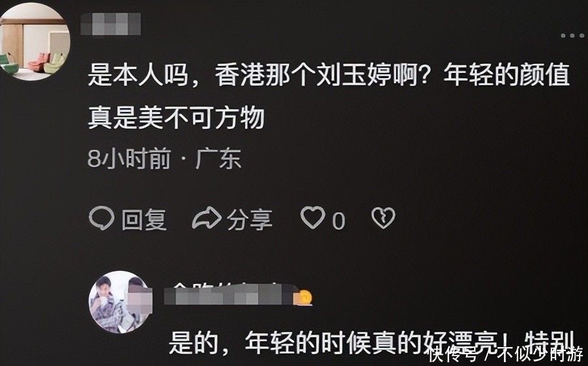
Task: Like the comment with the heart icon
Action: tap(313, 218)
